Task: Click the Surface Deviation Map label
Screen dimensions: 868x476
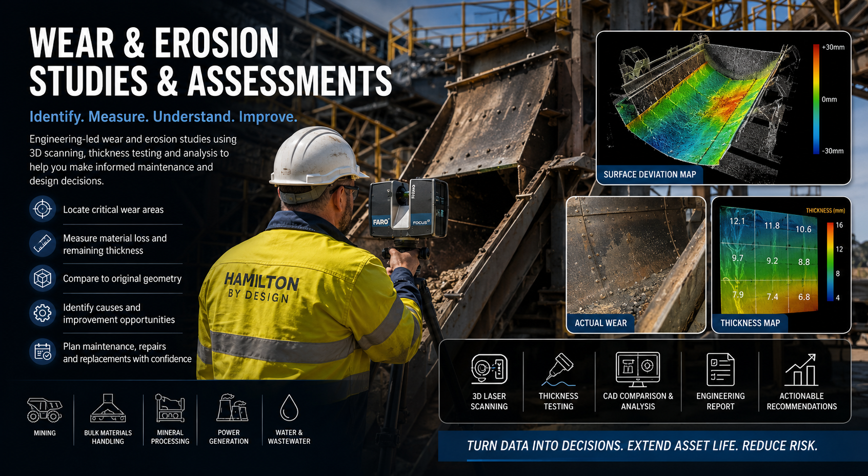Action: pos(650,174)
